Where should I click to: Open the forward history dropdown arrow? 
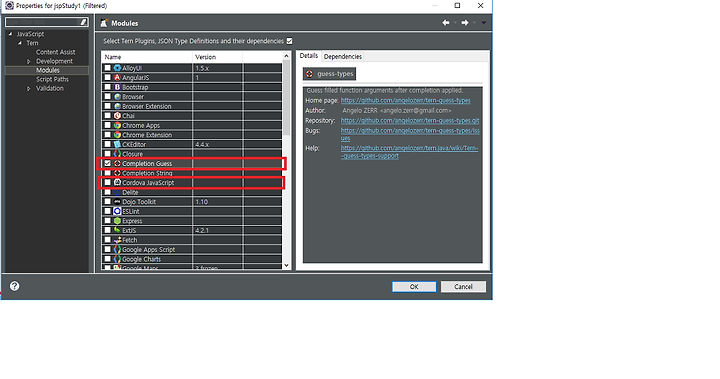tap(474, 23)
